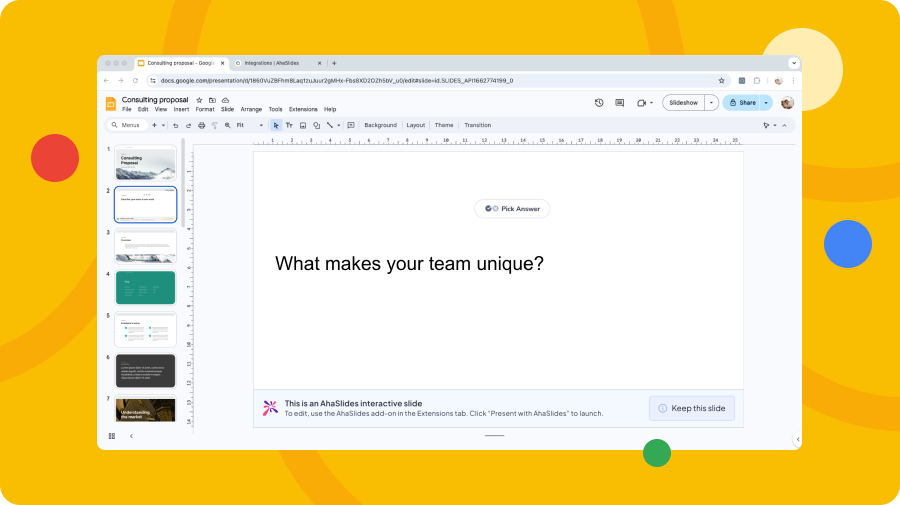
Task: Hide the filmstrip using left arrow
Action: point(131,436)
